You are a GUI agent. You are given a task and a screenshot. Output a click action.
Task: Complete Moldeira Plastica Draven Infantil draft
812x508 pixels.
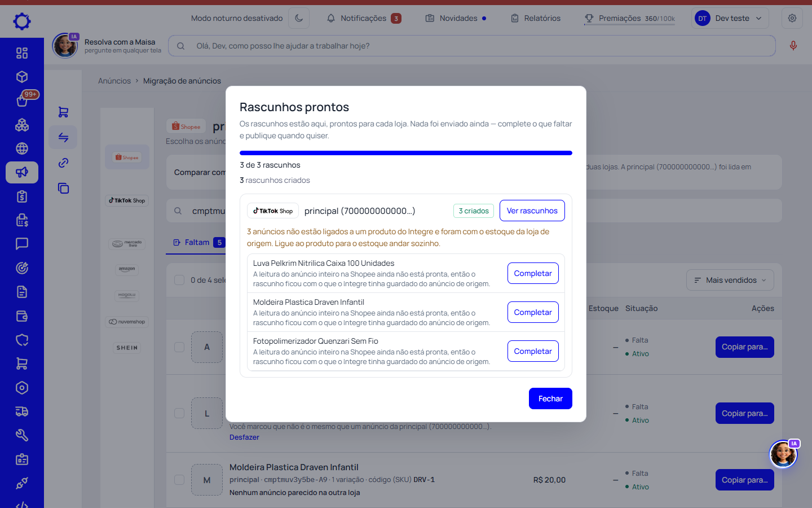click(533, 312)
